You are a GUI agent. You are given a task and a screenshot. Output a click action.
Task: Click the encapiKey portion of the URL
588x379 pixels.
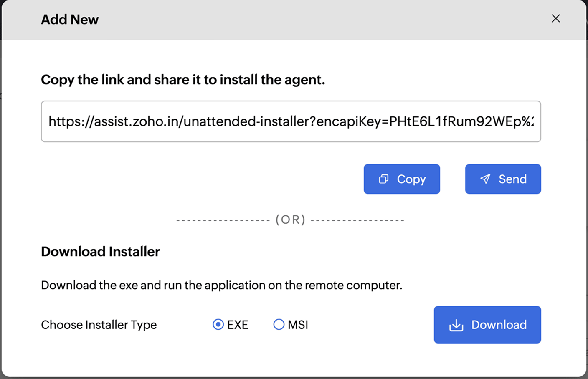coord(352,121)
